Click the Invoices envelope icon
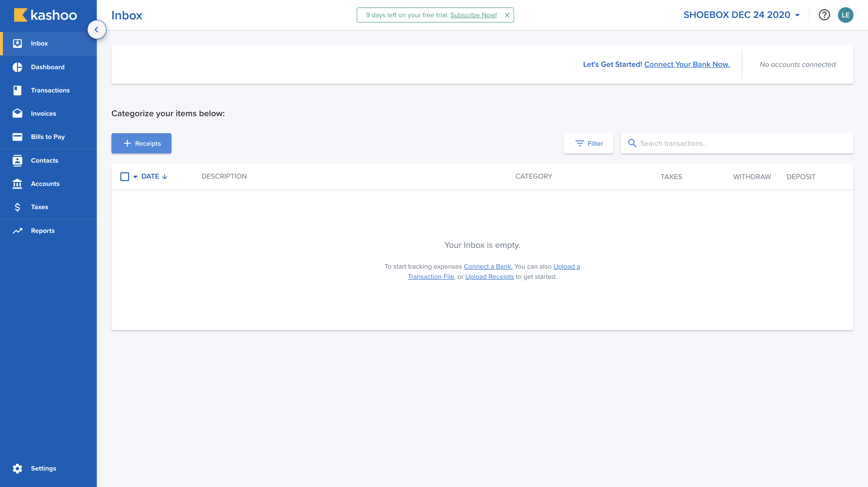Viewport: 868px width, 487px height. tap(17, 114)
